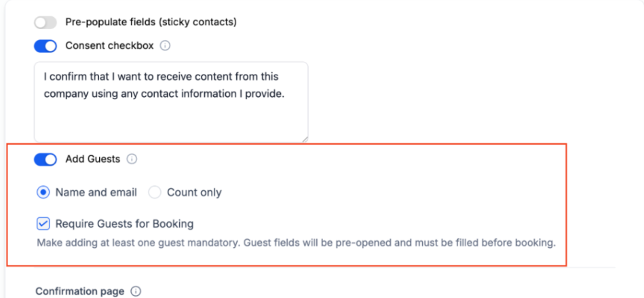Click the 'Make adding at least one guest' description
Screen dimensions: 644x298
(x=296, y=242)
